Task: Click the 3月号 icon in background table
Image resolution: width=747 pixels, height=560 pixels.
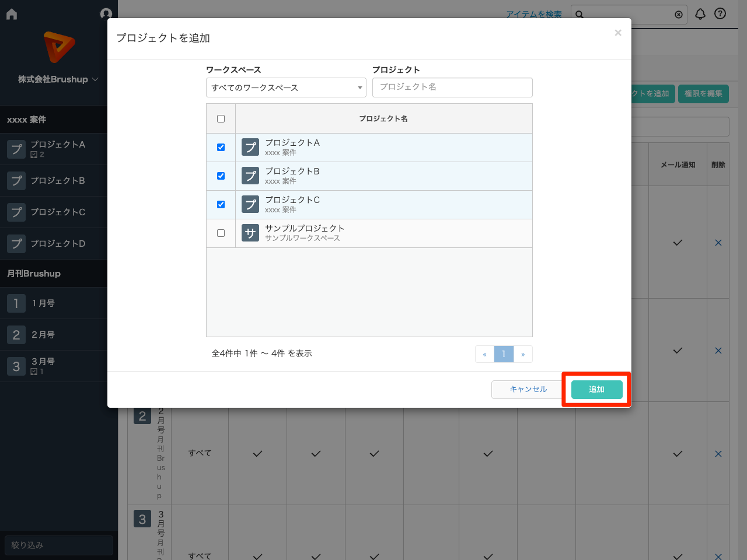Action: [142, 519]
